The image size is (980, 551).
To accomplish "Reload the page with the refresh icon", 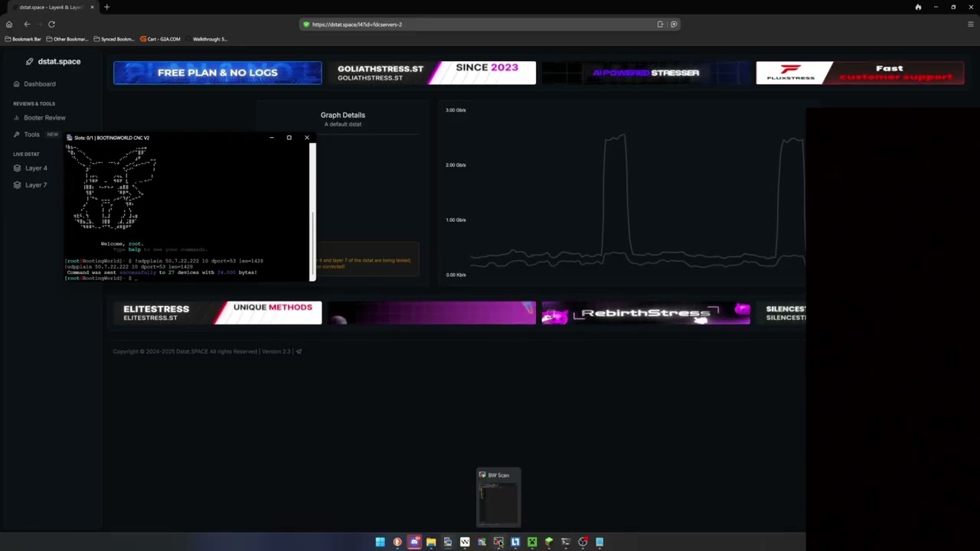I will tap(51, 24).
